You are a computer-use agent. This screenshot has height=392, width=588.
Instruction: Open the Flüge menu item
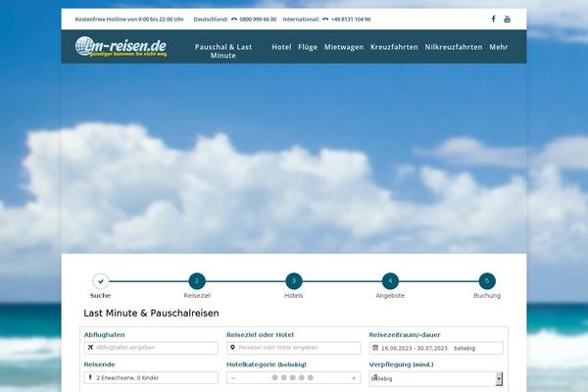point(308,47)
